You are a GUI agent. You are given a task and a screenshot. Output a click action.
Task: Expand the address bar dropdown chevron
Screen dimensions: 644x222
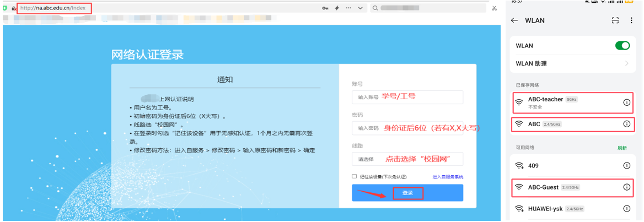(360, 8)
